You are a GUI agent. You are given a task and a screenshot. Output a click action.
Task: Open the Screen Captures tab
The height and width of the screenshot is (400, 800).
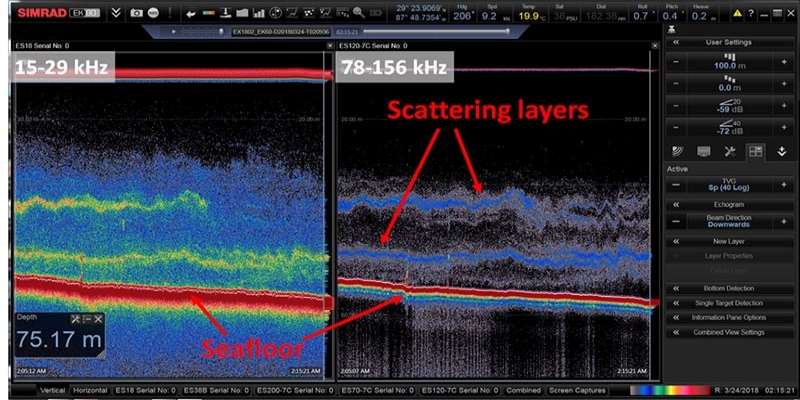tap(577, 390)
